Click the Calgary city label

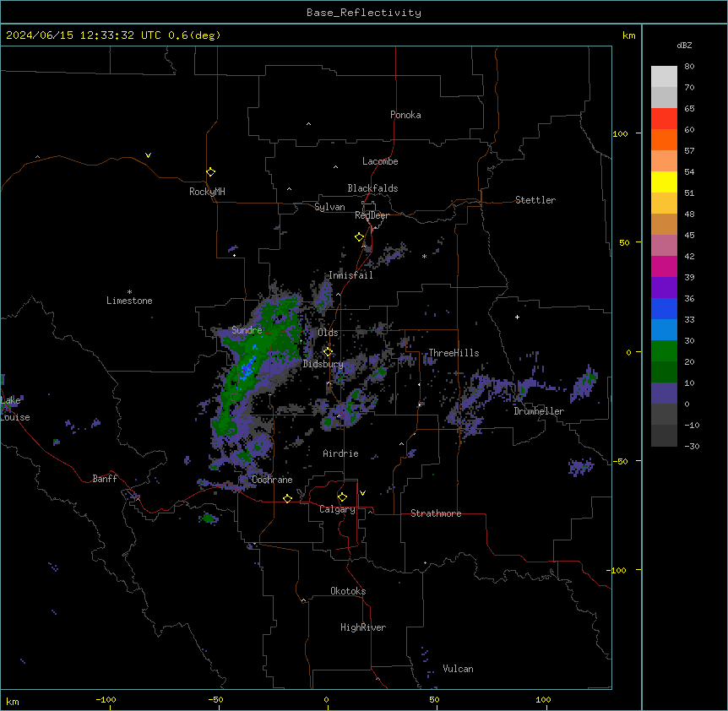[x=337, y=509]
